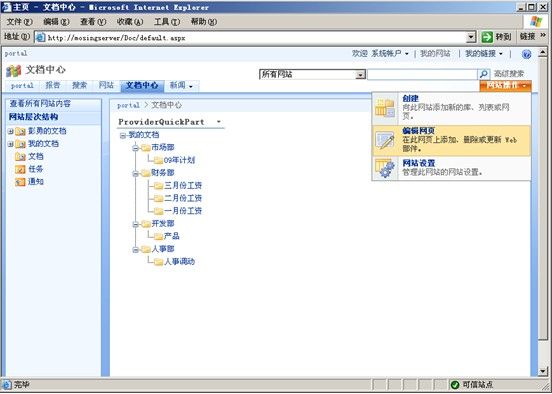
Task: Click the 彭勇的文档 folder icon in sidebar
Action: pyautogui.click(x=20, y=132)
